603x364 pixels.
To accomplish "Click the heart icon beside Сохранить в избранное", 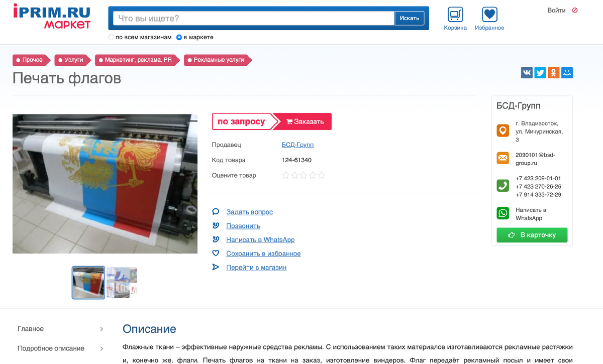I will point(216,253).
